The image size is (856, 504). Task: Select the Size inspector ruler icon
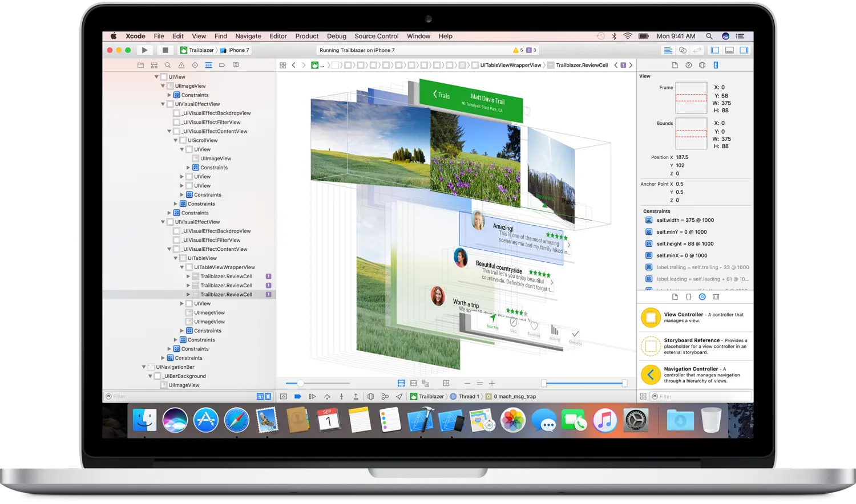tap(716, 65)
